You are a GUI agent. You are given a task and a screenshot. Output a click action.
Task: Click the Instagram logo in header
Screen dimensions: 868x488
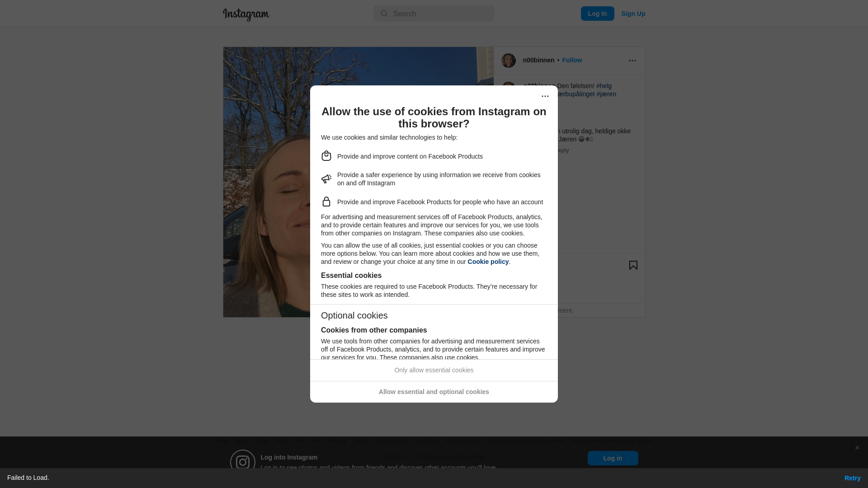coord(246,14)
